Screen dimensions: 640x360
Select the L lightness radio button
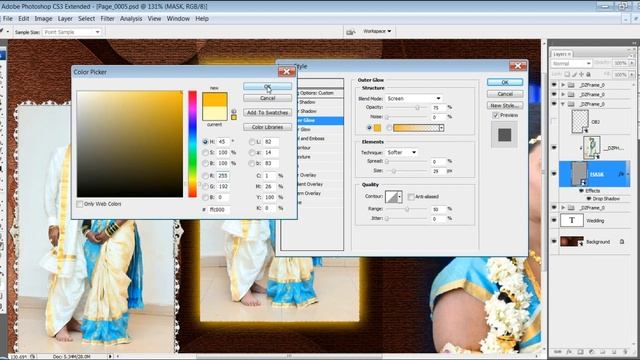click(x=252, y=142)
